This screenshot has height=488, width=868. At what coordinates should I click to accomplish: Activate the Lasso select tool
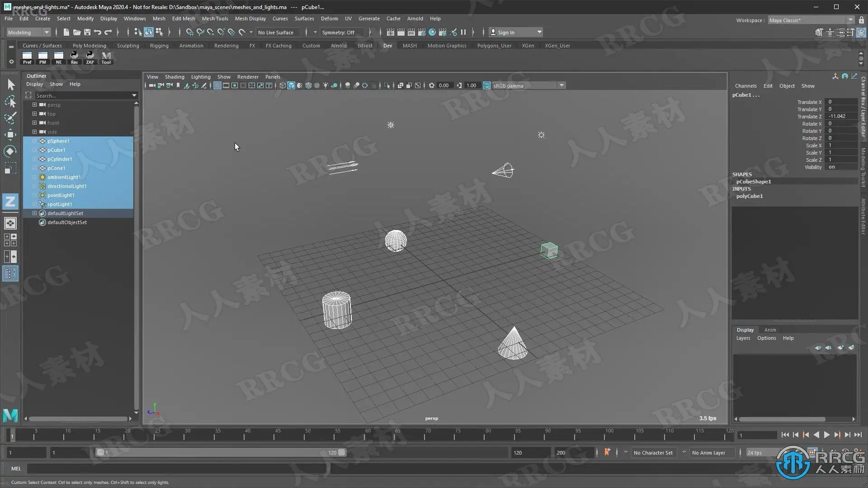click(x=10, y=101)
